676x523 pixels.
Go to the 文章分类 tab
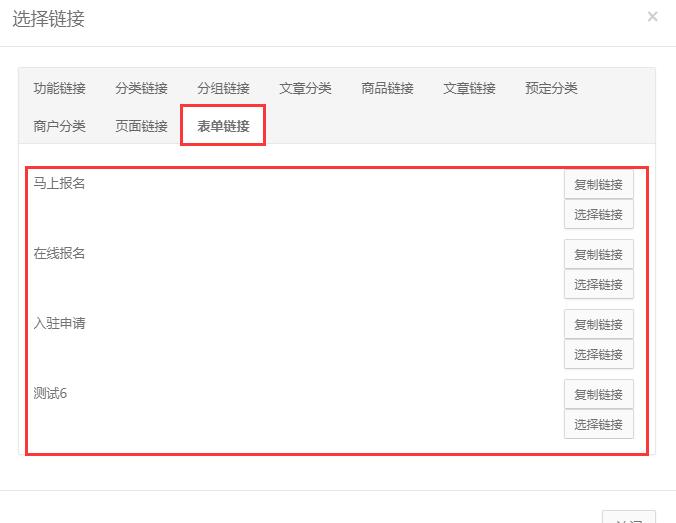coord(305,88)
